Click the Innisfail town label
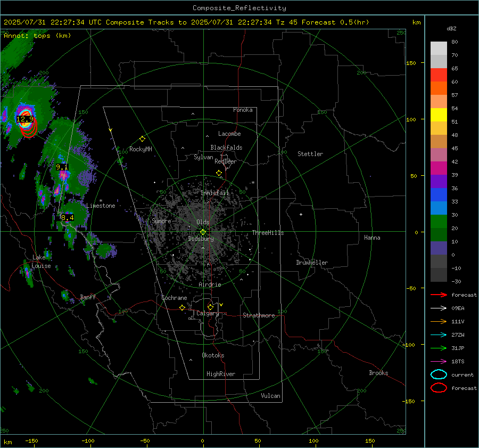This screenshot has width=479, height=448. tap(215, 193)
